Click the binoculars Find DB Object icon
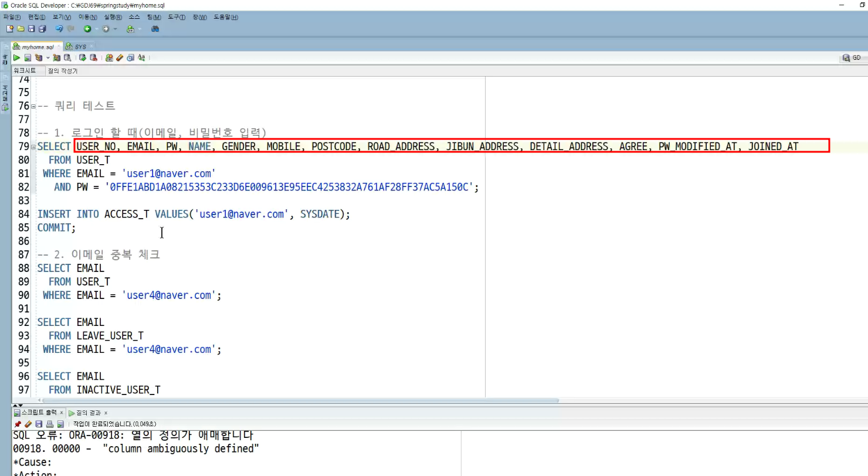This screenshot has width=868, height=476. [x=155, y=29]
